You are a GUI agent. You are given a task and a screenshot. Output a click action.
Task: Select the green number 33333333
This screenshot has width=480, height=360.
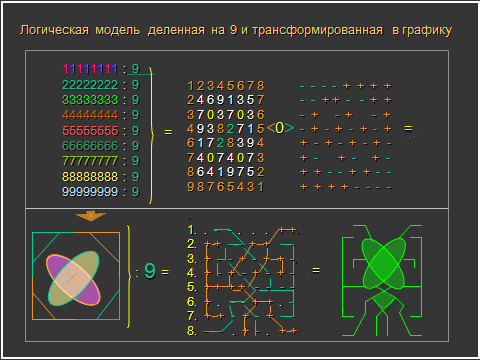click(x=90, y=100)
